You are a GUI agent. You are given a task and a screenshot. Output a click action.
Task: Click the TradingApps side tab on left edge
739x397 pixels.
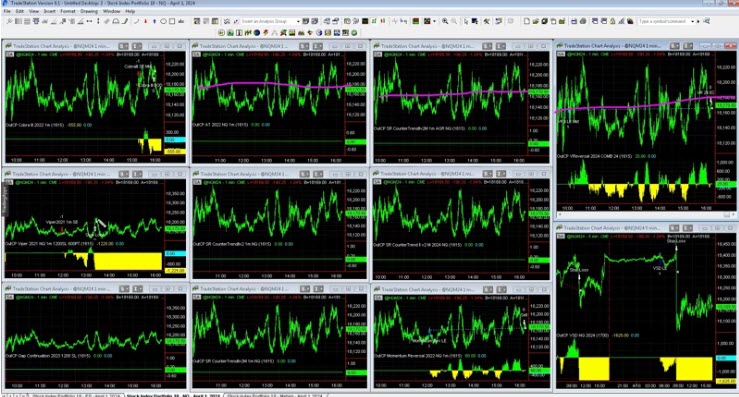pos(5,199)
